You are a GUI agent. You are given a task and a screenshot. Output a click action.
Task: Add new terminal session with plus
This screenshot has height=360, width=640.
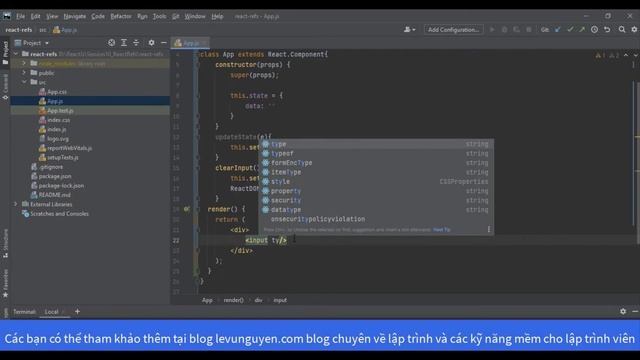77,312
